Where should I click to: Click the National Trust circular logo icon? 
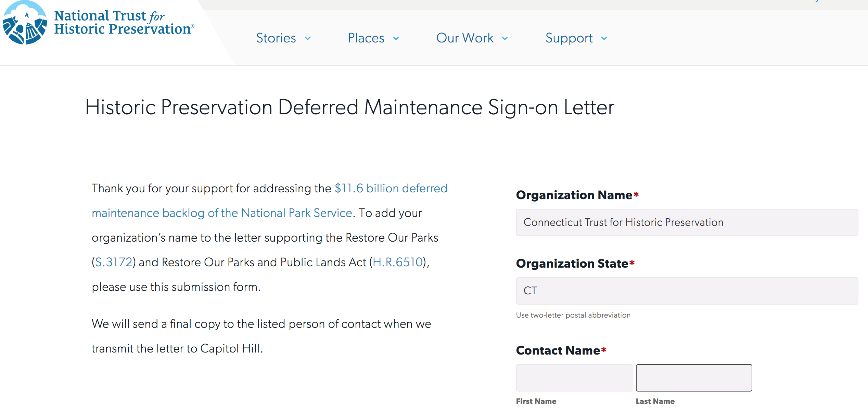(25, 23)
